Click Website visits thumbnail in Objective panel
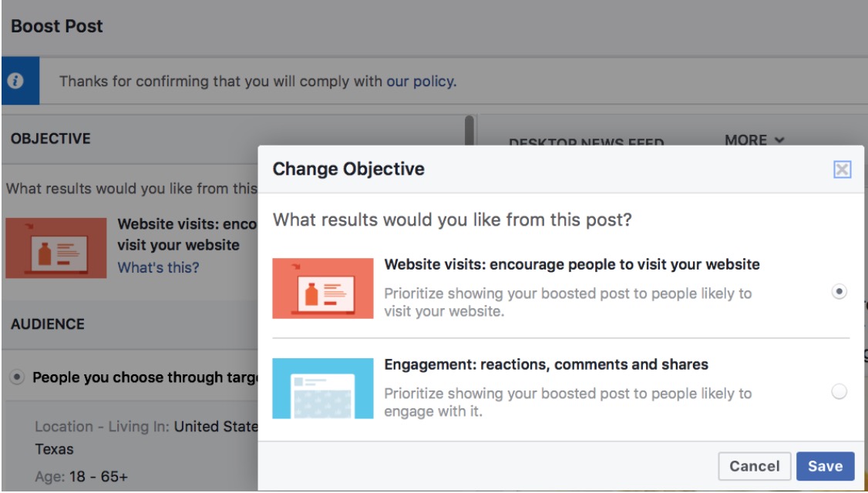The width and height of the screenshot is (868, 493). coord(56,248)
